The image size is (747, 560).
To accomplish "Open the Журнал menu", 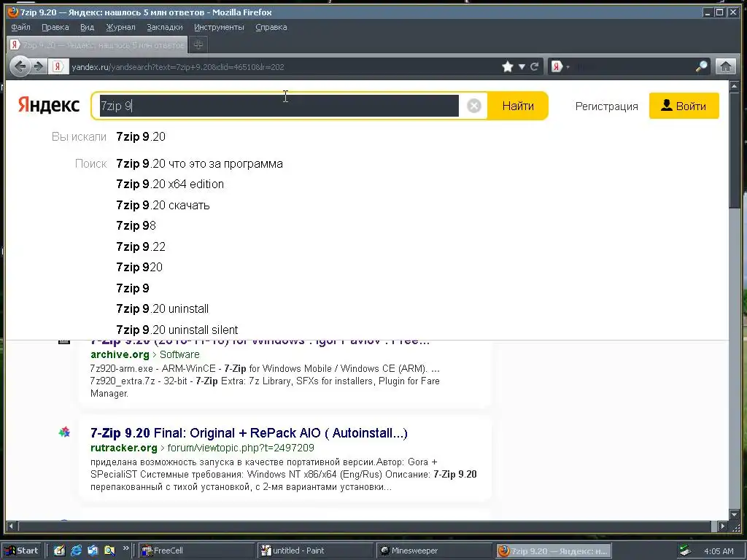I will point(120,27).
